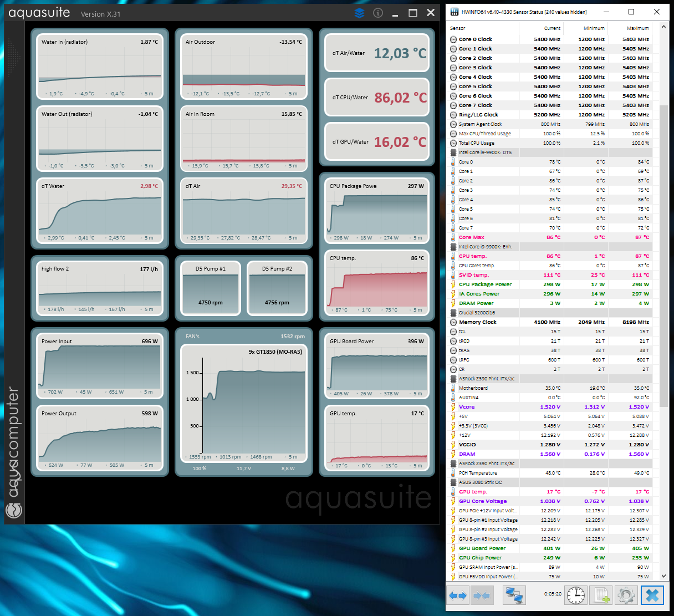Click the dT GPU/Water 16,02 °C tile
Viewport: 674px width, 616px height.
377,141
